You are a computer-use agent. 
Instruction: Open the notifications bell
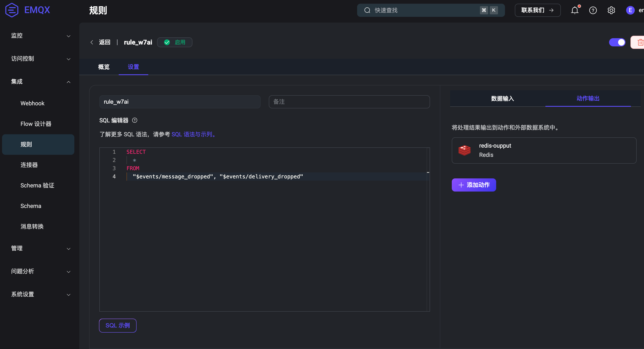(575, 10)
